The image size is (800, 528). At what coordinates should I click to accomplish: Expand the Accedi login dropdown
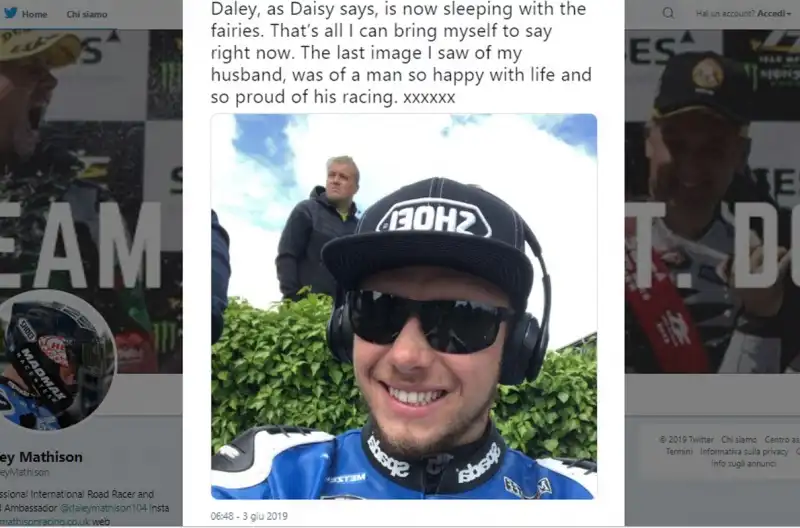[774, 14]
